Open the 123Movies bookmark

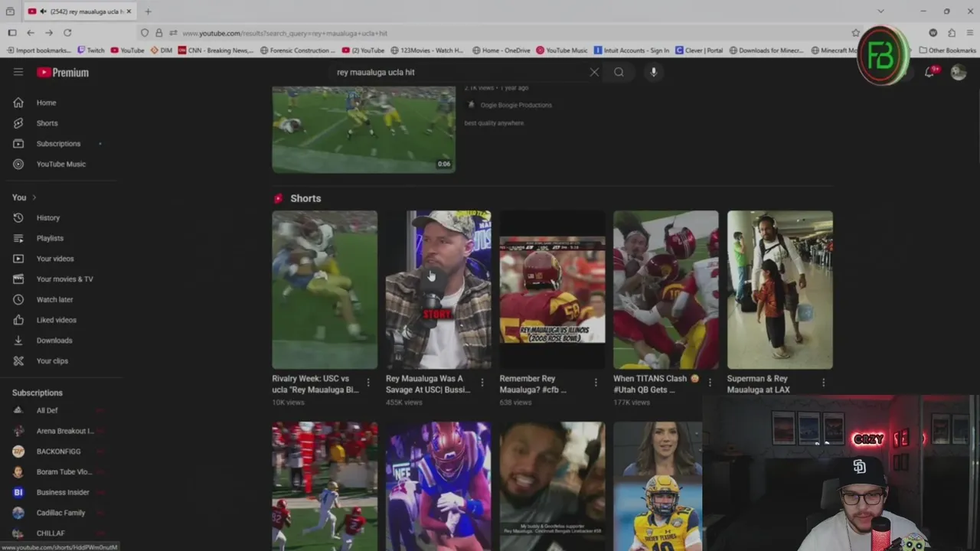427,51
